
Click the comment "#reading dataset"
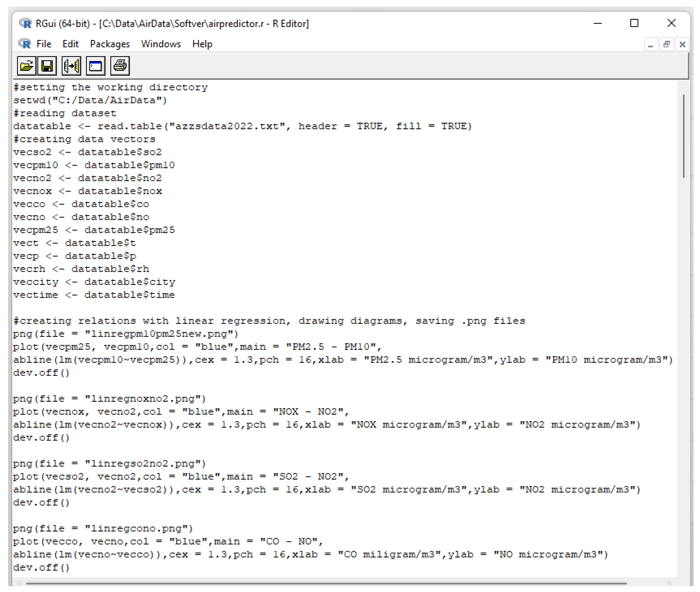point(65,113)
